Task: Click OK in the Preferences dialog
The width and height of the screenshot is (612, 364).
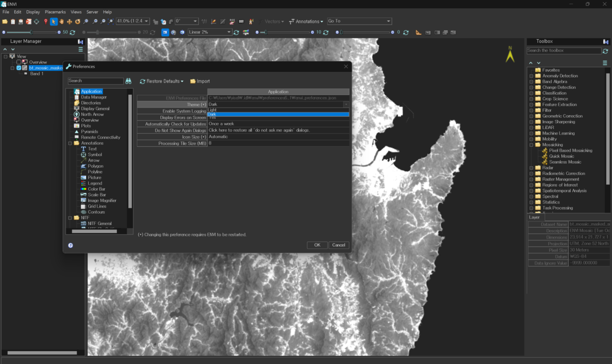Action: [317, 245]
